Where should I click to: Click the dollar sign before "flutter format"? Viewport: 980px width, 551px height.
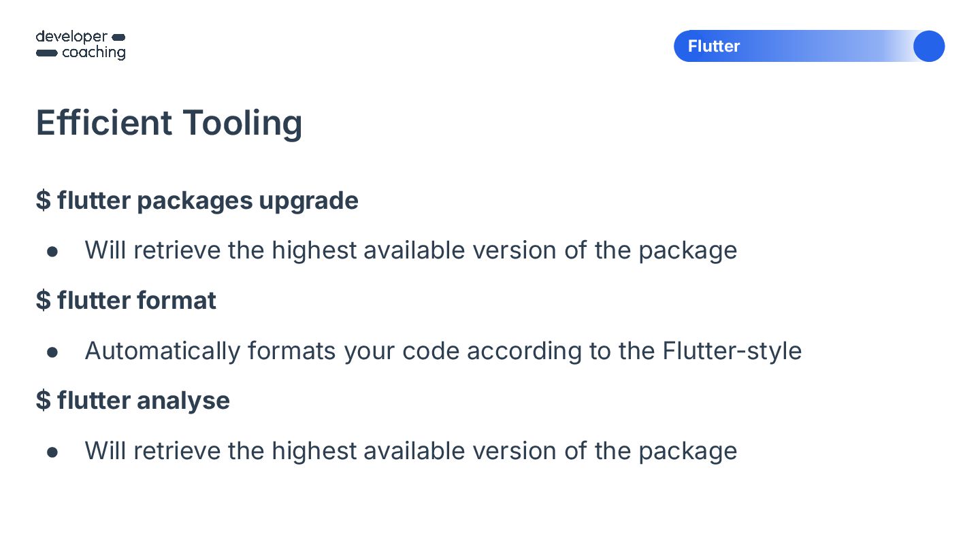(x=43, y=301)
